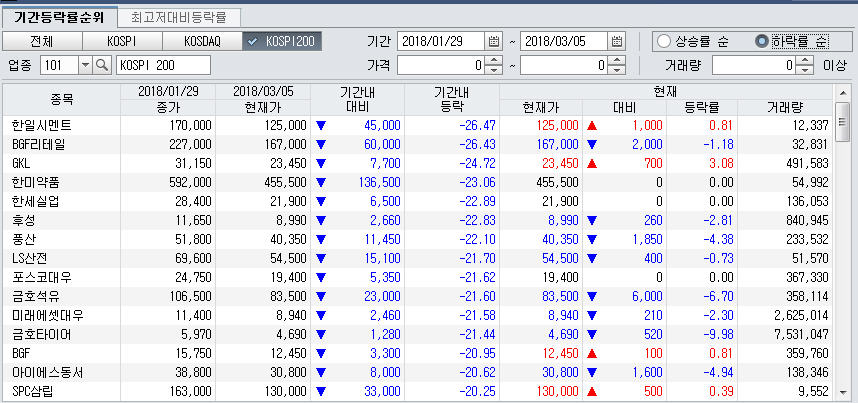Decrease the minimum price with down stepper
Screen dimensions: 858x403
494,70
